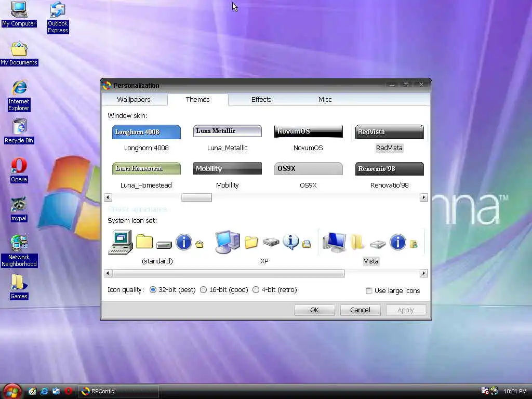Click the OK button
This screenshot has width=532, height=399.
[314, 310]
